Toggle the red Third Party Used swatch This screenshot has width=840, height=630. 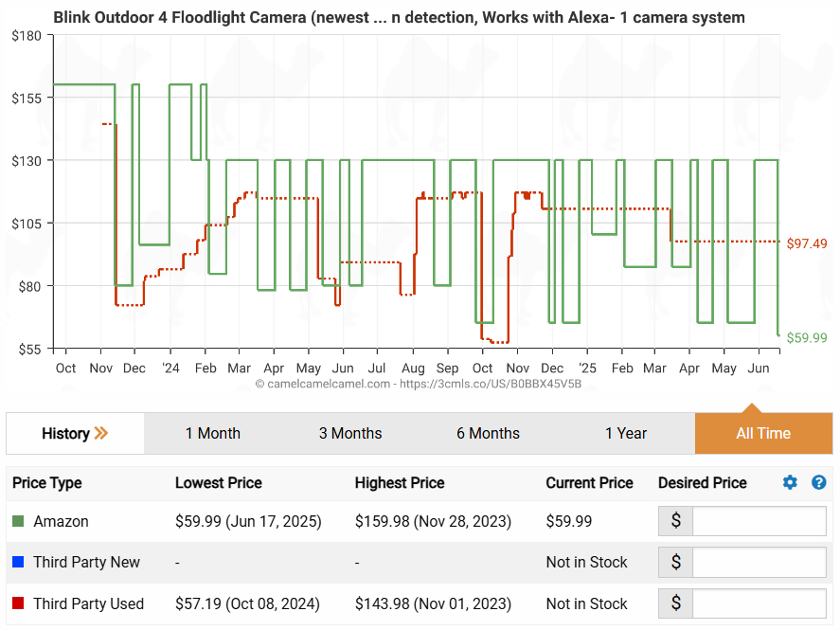coord(18,604)
